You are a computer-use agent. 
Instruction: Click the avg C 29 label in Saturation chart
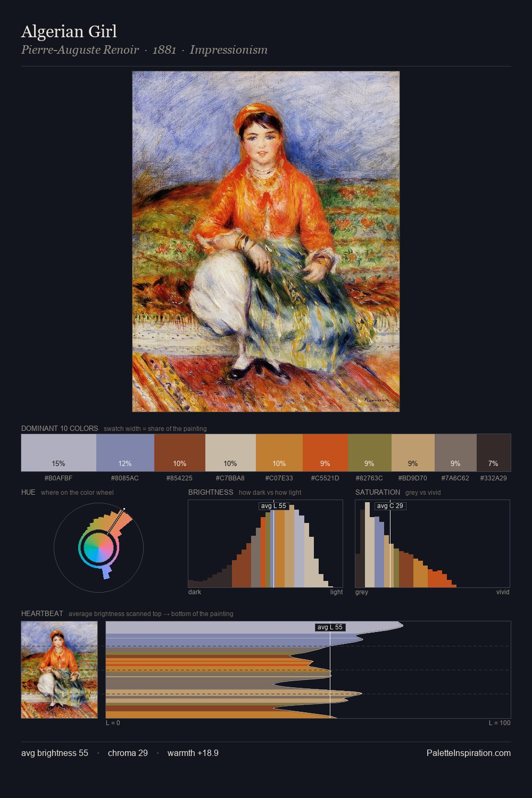(x=390, y=506)
